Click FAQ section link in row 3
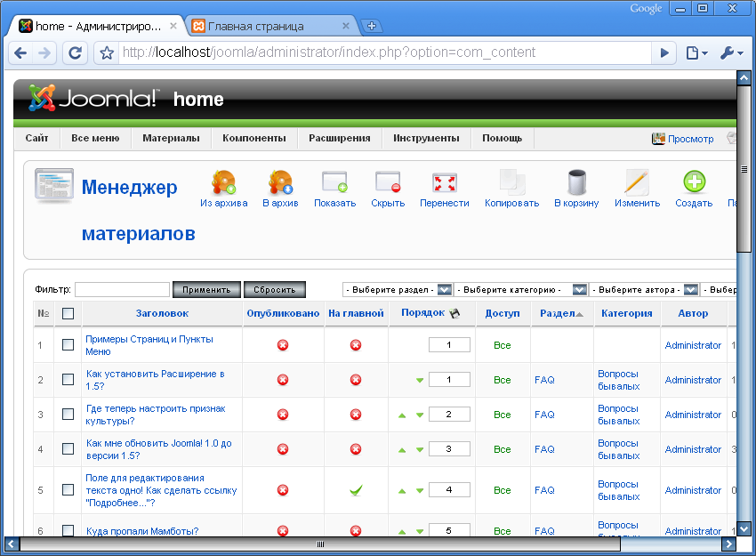Viewport: 756px width, 556px height. 544,415
